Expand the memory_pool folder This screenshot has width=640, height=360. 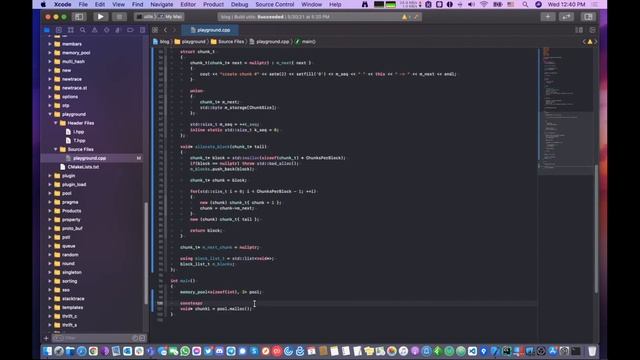coord(50,53)
